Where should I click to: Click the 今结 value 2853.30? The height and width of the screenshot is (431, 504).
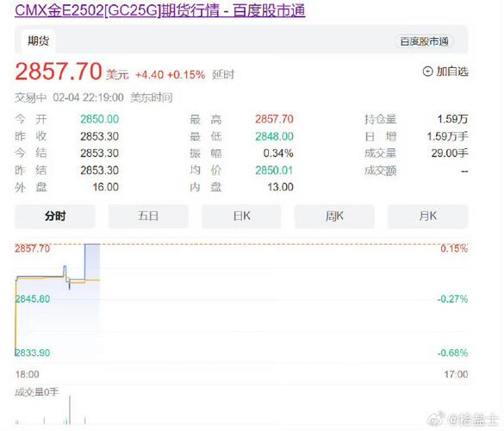click(x=100, y=153)
